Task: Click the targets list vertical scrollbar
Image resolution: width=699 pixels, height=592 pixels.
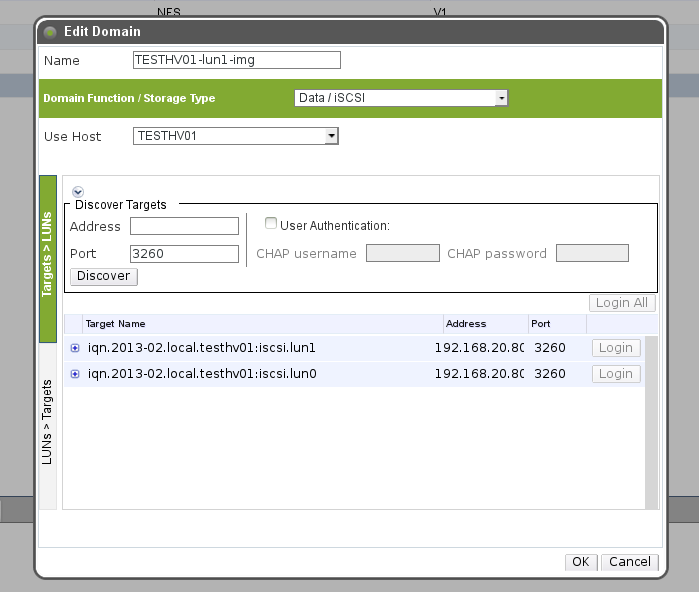Action: 652,420
